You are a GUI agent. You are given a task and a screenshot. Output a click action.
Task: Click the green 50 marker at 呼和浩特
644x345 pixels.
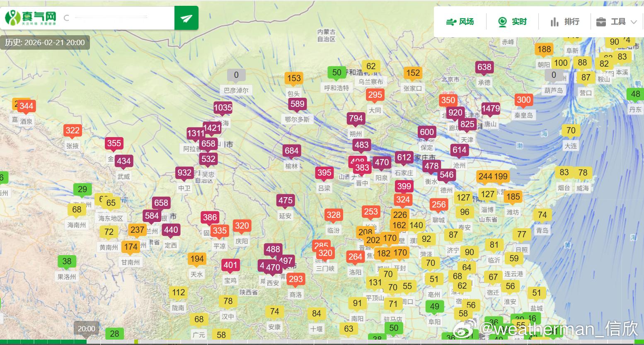(x=337, y=72)
